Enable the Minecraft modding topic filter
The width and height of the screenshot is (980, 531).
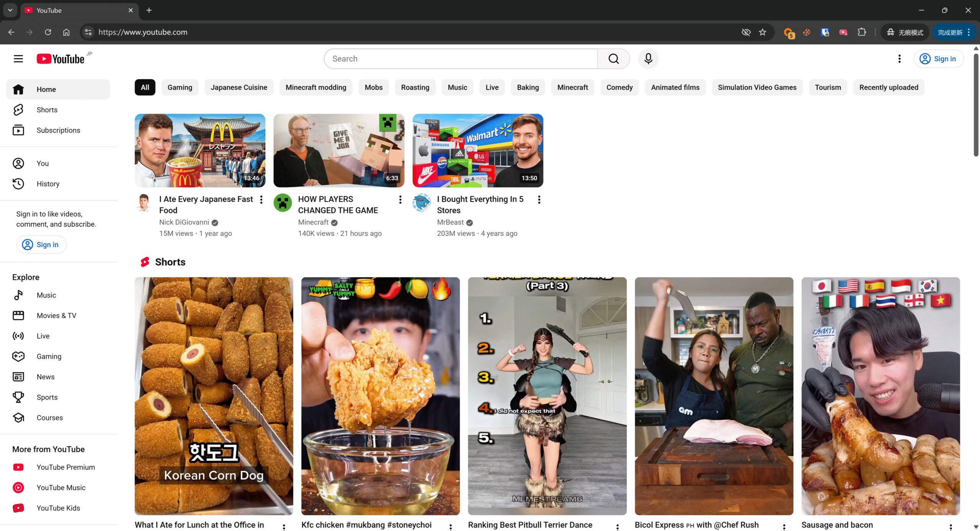(316, 87)
